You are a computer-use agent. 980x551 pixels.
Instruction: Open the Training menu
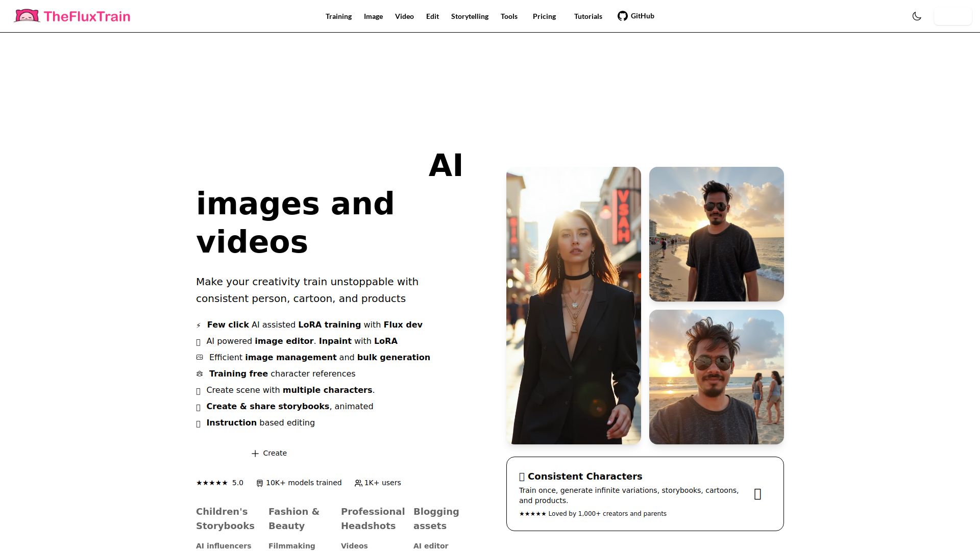338,16
